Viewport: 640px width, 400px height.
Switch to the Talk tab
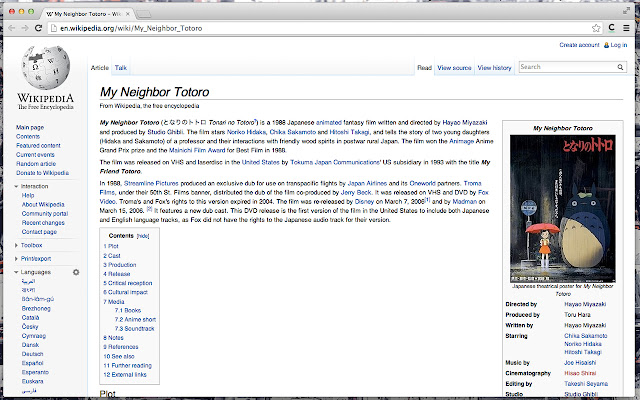click(120, 68)
